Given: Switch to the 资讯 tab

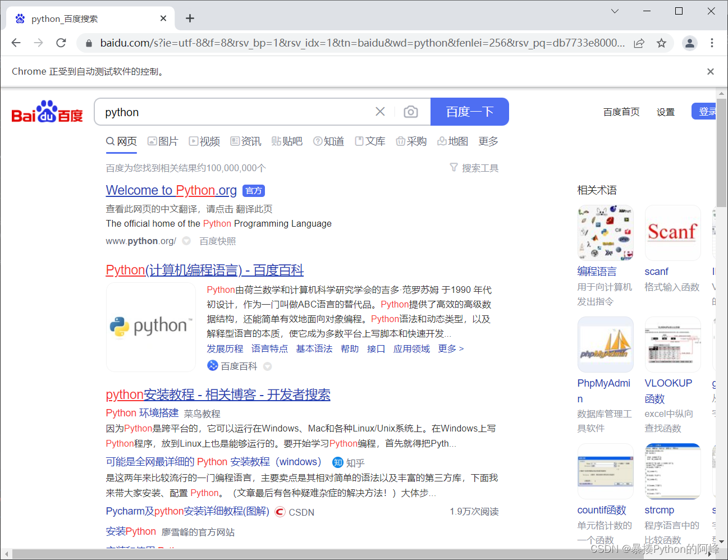Looking at the screenshot, I should 246,141.
